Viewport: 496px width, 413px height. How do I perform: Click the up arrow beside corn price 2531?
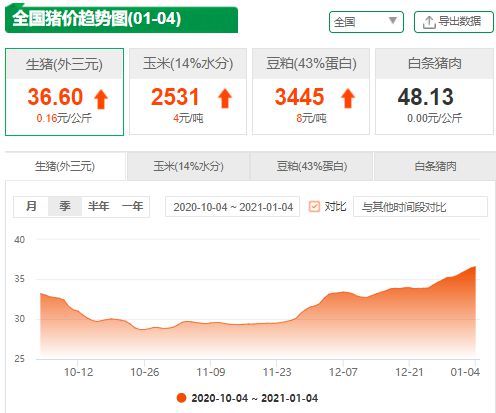(225, 98)
